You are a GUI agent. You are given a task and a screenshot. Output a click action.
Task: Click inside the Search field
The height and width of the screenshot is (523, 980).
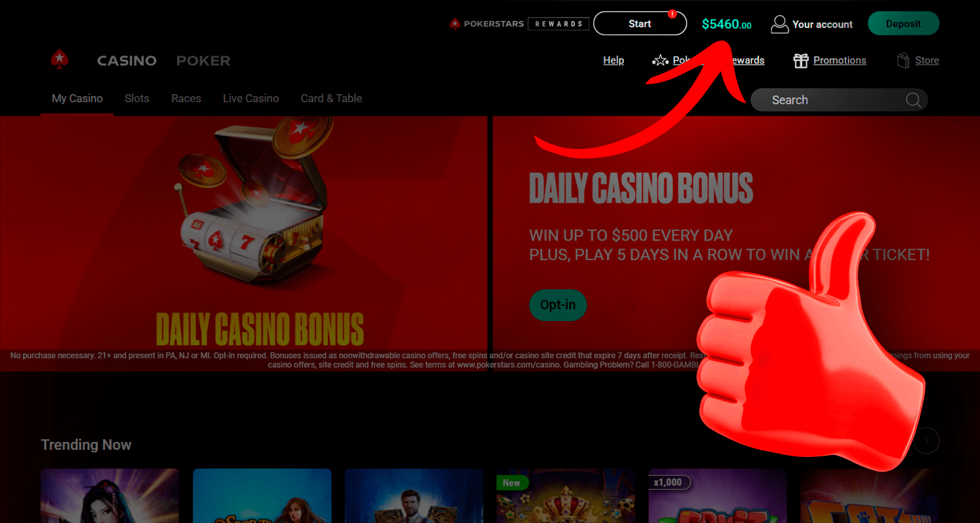tap(839, 100)
